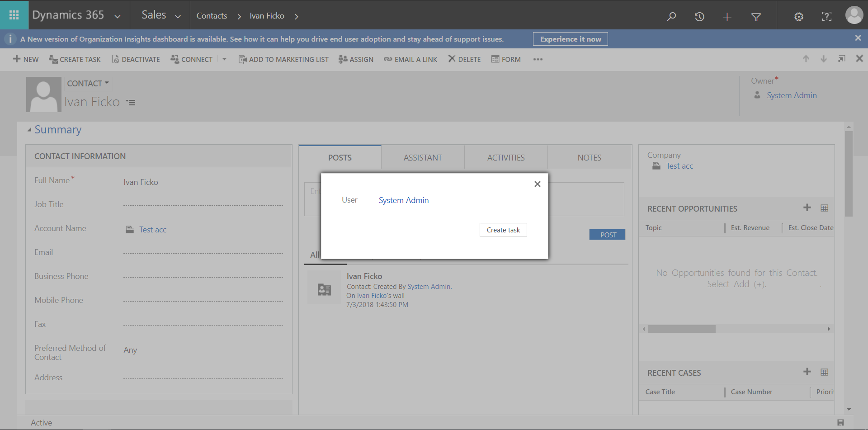Expand chevron after Ivan Ficko breadcrumb
Image resolution: width=868 pixels, height=430 pixels.
297,17
